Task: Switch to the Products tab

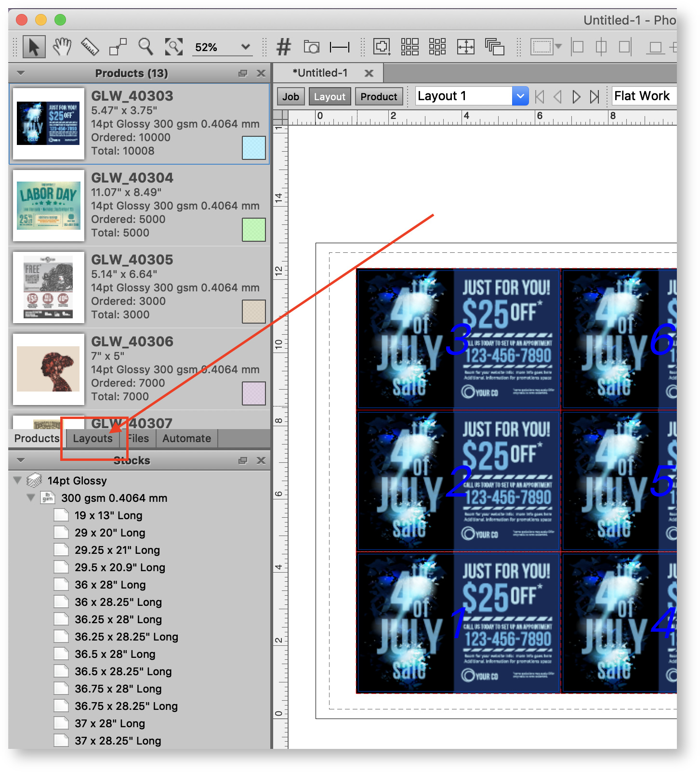Action: coord(37,438)
